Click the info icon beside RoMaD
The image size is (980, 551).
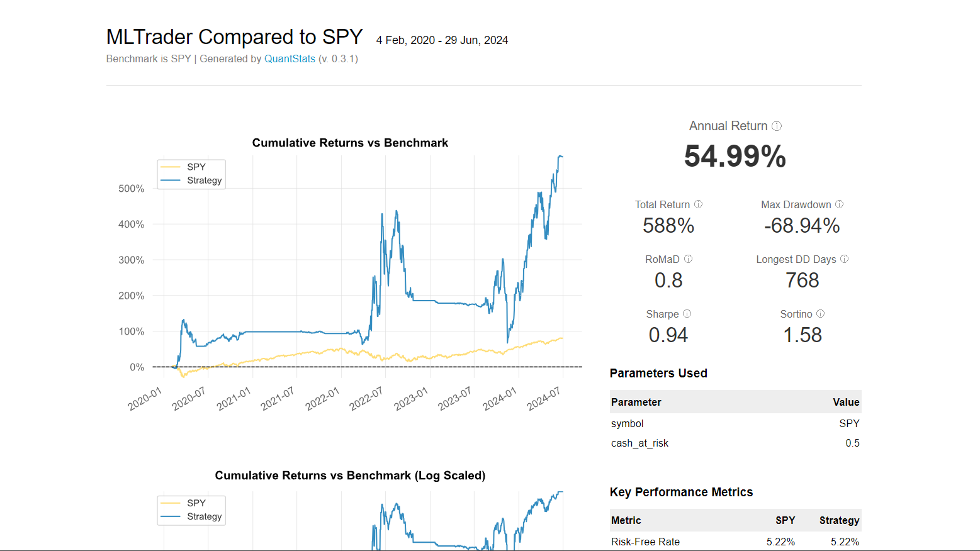tap(688, 259)
